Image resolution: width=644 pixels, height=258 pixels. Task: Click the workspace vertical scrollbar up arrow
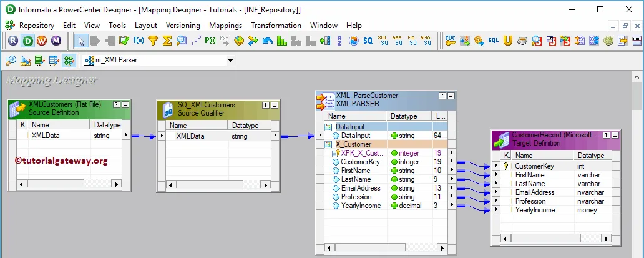click(637, 77)
